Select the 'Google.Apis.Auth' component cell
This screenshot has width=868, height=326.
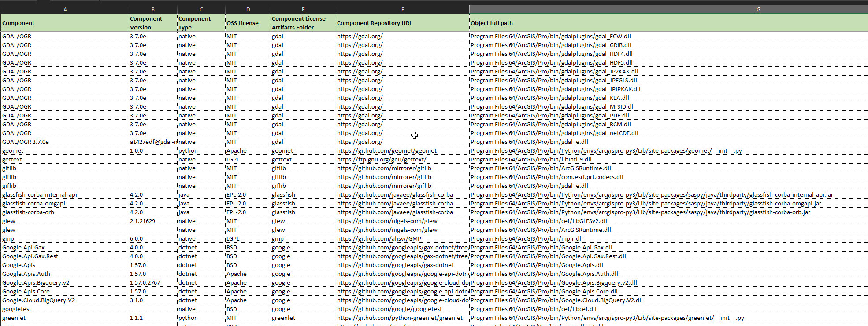(65, 274)
